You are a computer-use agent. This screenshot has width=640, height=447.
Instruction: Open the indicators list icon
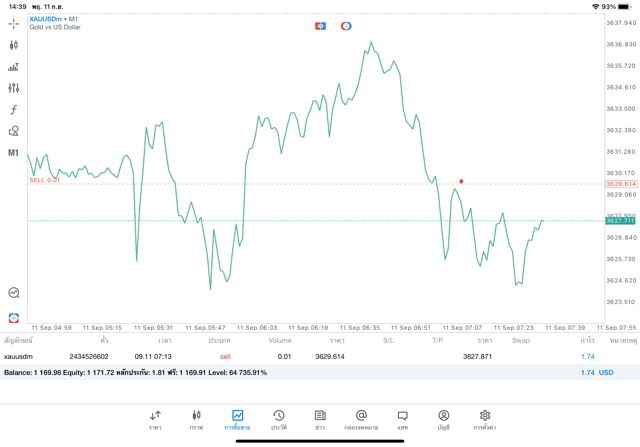[x=14, y=67]
